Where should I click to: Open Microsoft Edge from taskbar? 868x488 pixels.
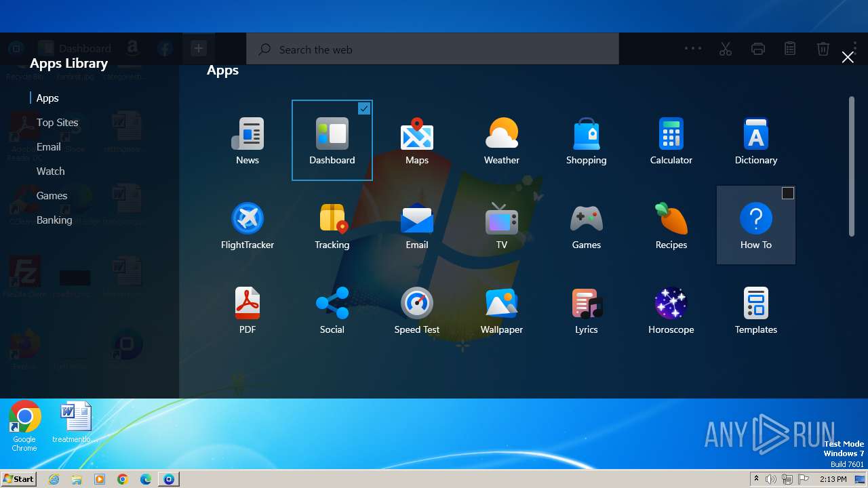click(146, 479)
